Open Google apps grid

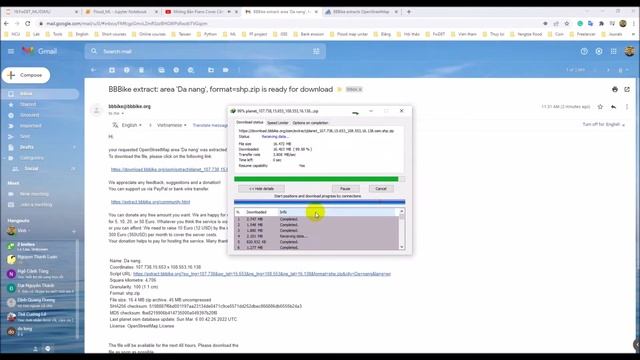[x=613, y=51]
